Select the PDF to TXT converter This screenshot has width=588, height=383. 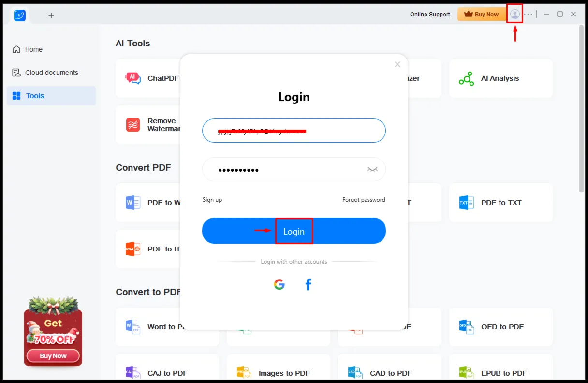click(501, 203)
